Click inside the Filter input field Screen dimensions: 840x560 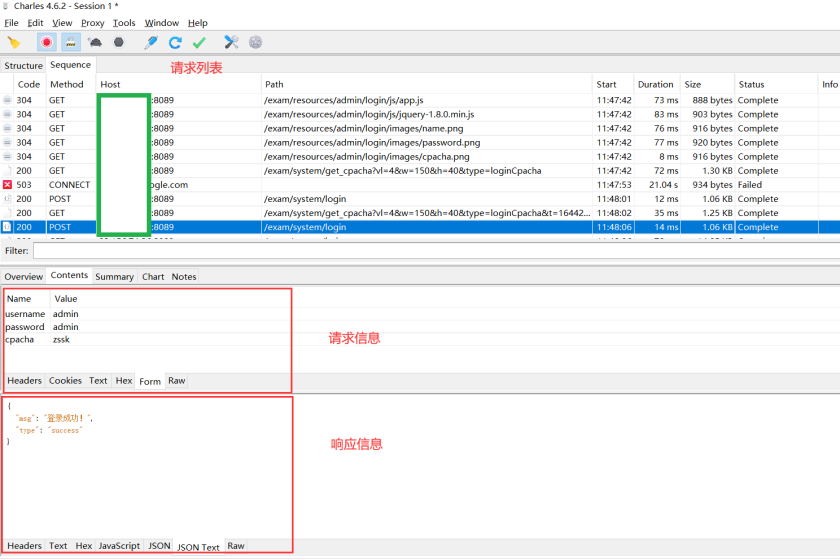click(436, 251)
